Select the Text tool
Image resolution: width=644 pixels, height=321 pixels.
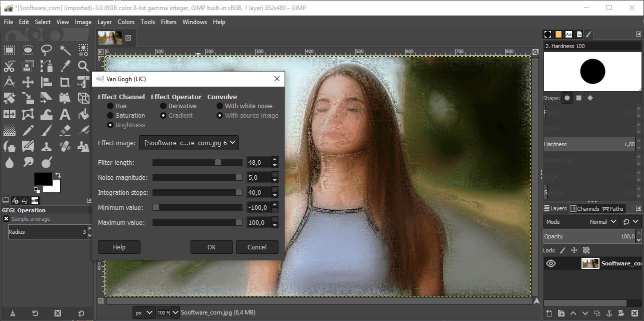[64, 114]
